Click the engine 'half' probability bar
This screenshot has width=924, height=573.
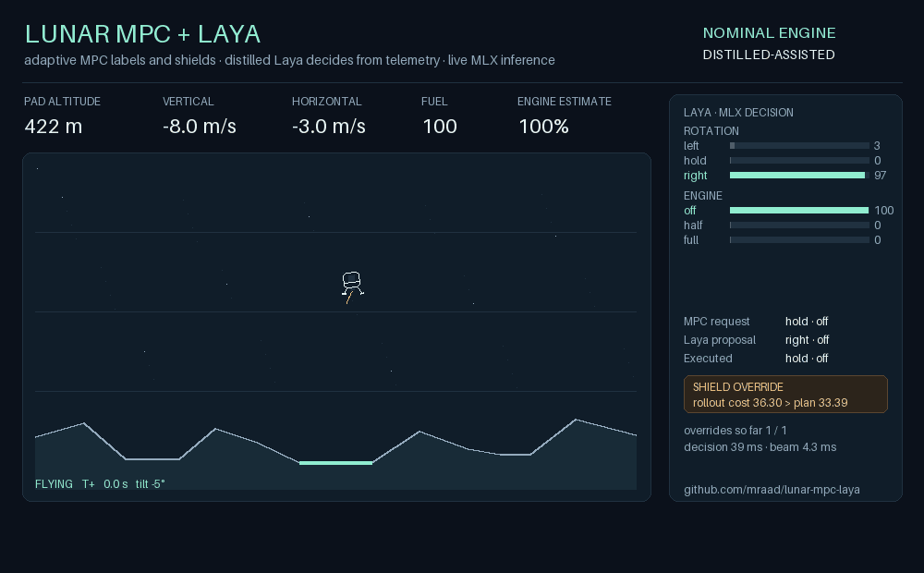[799, 226]
